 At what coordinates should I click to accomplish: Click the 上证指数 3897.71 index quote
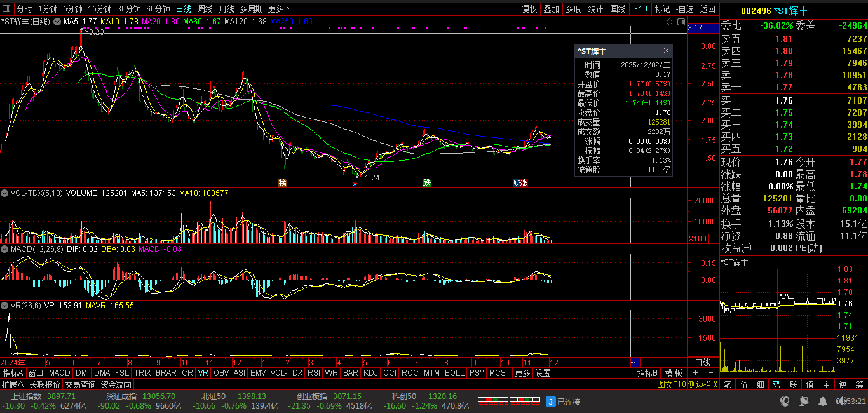point(43,396)
